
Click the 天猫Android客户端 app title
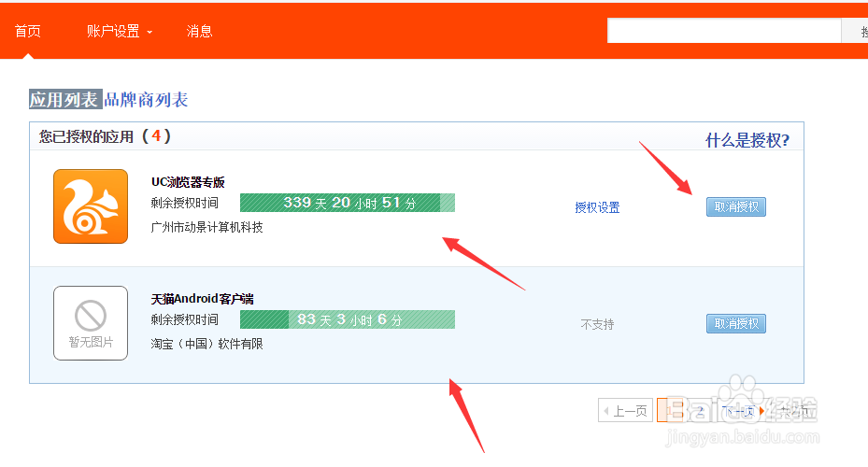click(202, 299)
